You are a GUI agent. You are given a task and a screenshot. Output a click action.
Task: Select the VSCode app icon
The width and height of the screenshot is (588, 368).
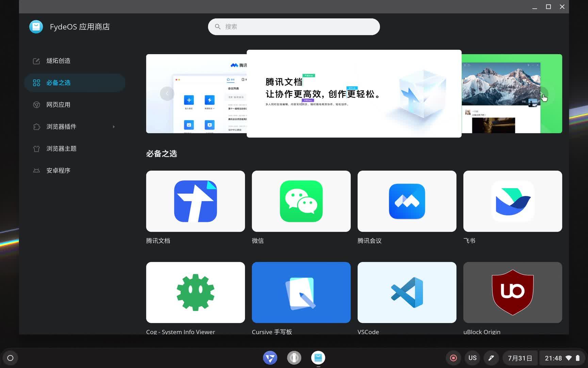tap(407, 292)
